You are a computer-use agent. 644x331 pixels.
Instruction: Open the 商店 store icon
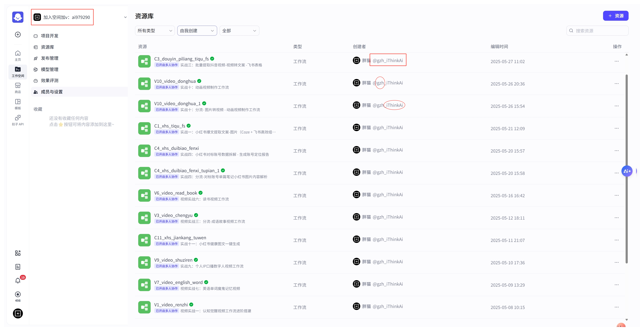click(x=18, y=88)
